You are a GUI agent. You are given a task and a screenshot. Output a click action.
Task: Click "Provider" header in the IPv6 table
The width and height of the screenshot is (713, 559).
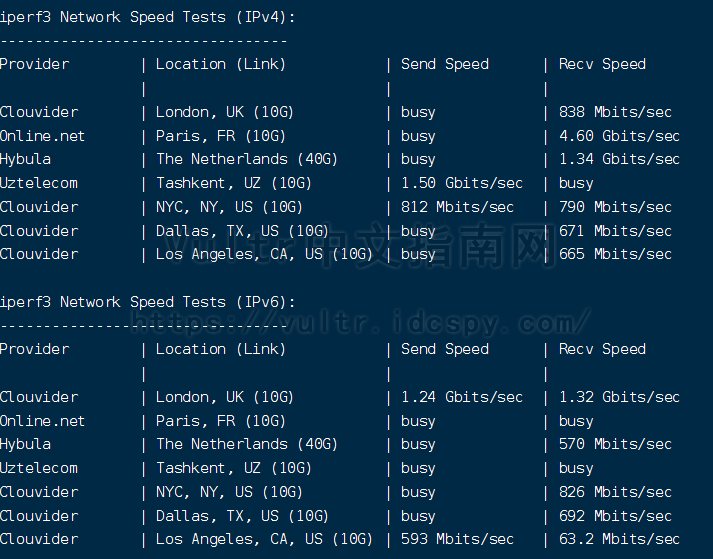point(35,349)
